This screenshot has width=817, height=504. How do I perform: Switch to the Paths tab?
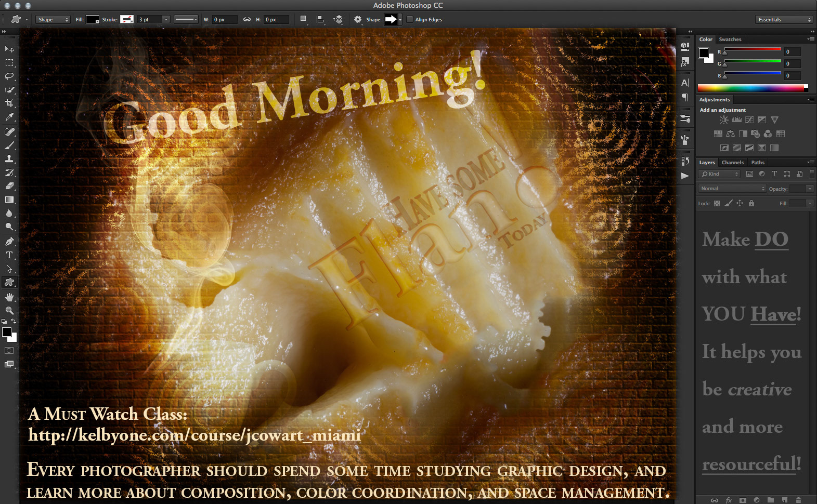pos(758,163)
